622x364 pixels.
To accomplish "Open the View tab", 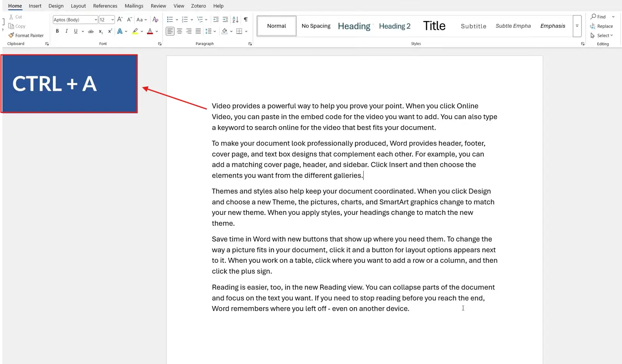I will (179, 6).
